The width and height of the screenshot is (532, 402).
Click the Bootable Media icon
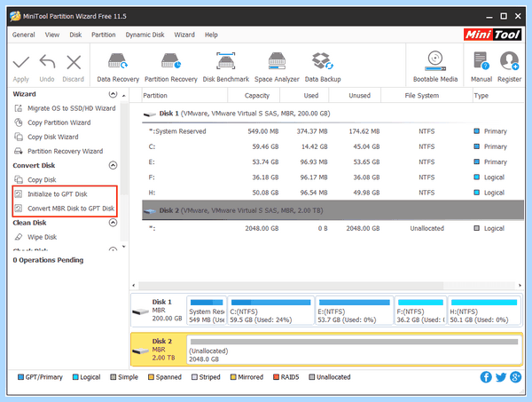pos(435,61)
